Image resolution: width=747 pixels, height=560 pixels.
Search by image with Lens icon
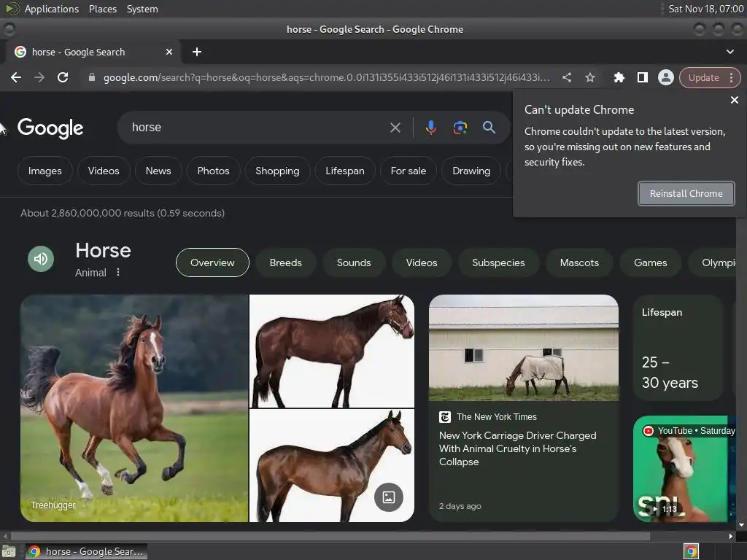click(x=460, y=128)
